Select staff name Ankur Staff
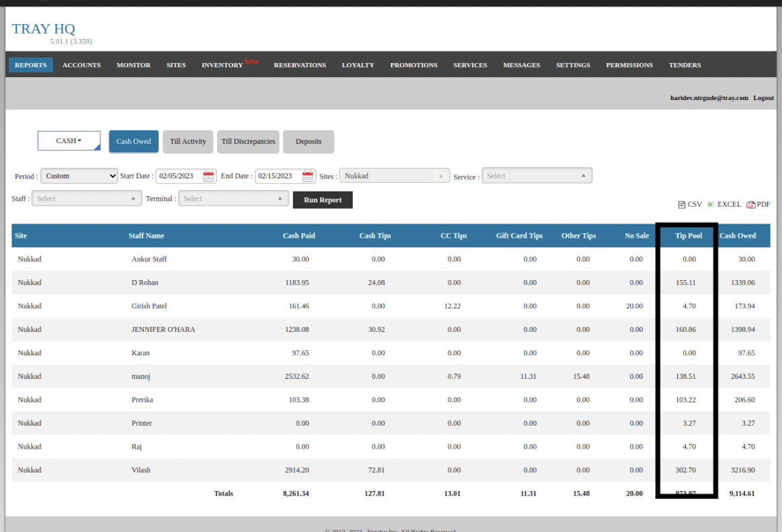The width and height of the screenshot is (782, 532). (x=149, y=259)
